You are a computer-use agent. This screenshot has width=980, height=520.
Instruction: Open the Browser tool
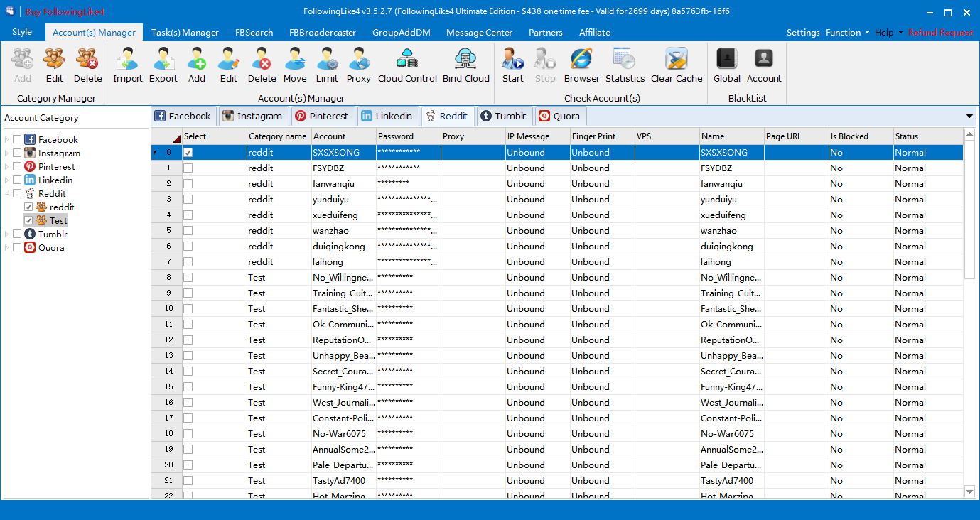(x=582, y=65)
